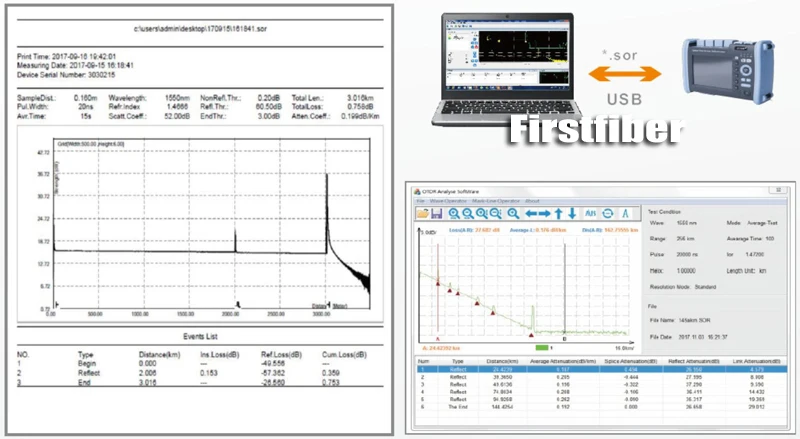800x439 pixels.
Task: Click the 'Num' column header
Action: click(423, 361)
